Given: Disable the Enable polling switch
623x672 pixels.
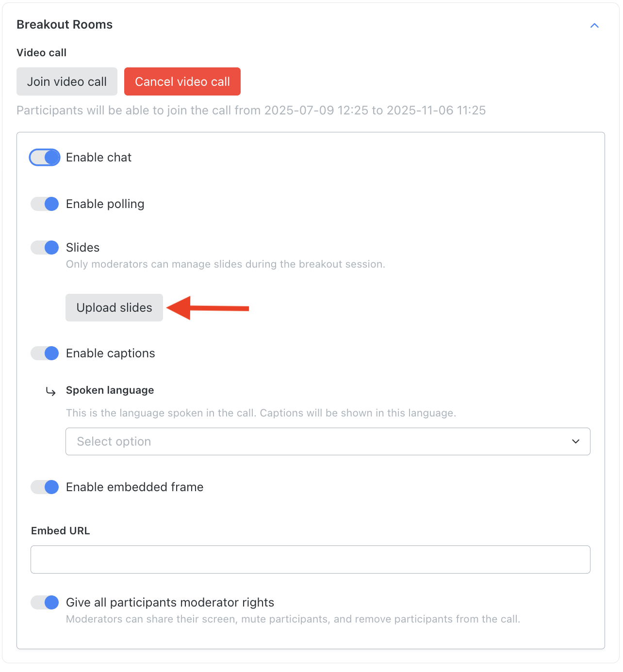Looking at the screenshot, I should click(x=45, y=204).
